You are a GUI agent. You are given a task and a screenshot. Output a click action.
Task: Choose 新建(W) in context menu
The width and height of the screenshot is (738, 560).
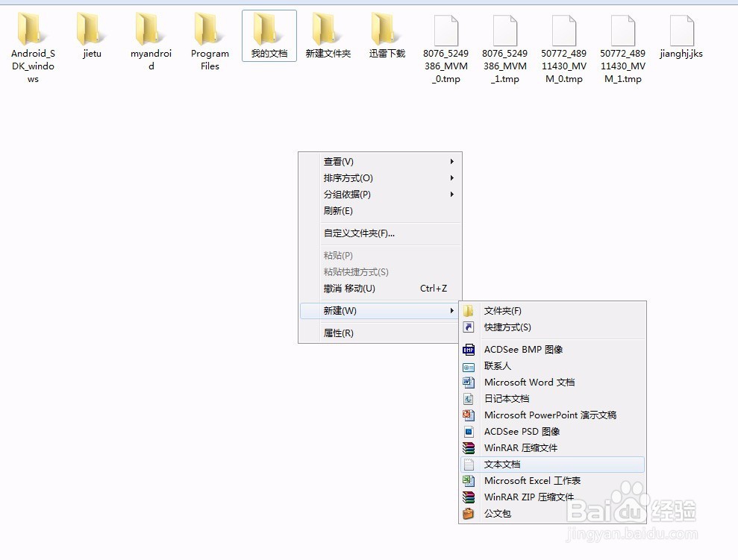click(x=381, y=311)
